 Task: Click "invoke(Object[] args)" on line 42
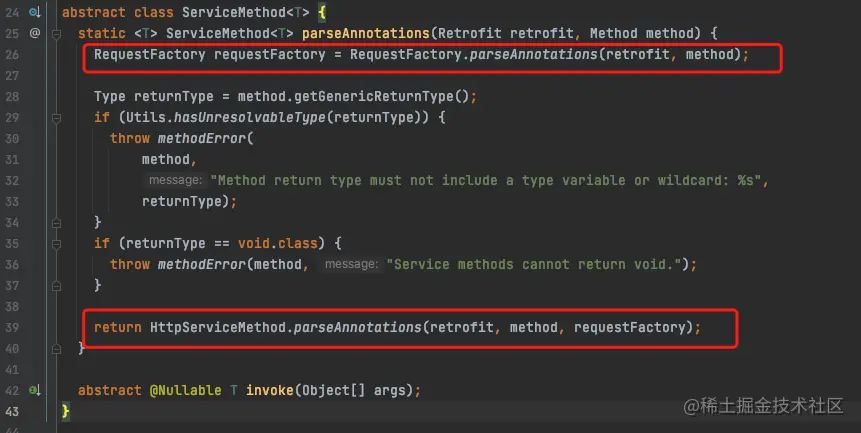tap(329, 390)
